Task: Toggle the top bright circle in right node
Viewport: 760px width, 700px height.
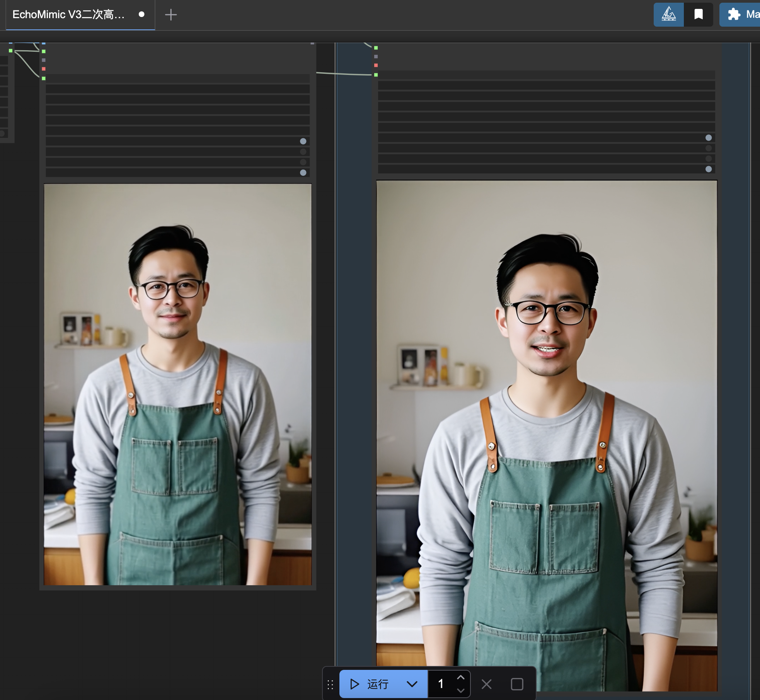Action: coord(708,138)
